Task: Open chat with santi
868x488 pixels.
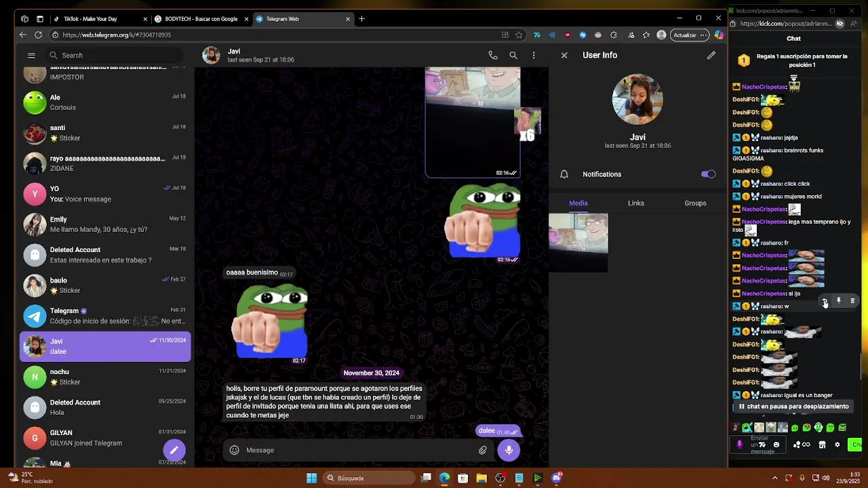Action: [x=105, y=133]
